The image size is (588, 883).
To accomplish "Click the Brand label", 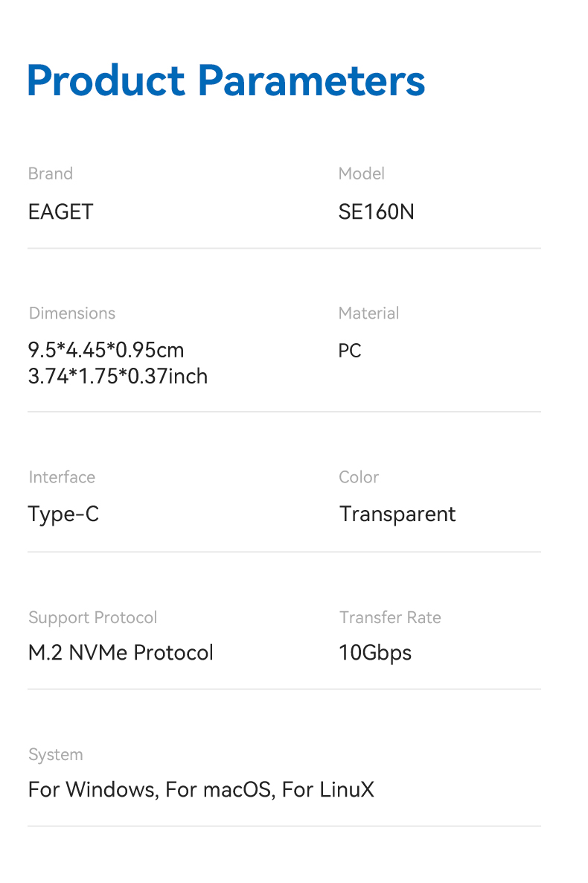I will (x=51, y=173).
